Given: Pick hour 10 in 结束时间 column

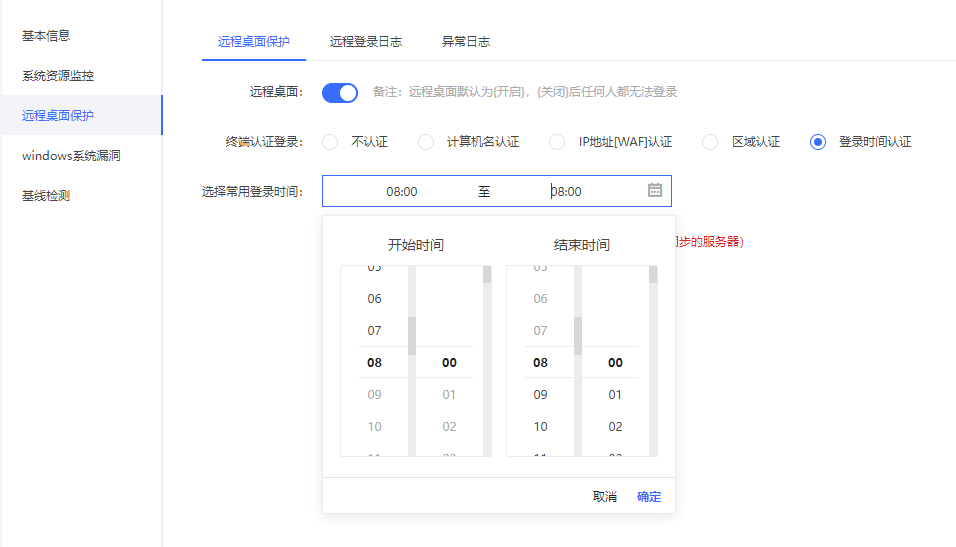Looking at the screenshot, I should click(x=540, y=427).
